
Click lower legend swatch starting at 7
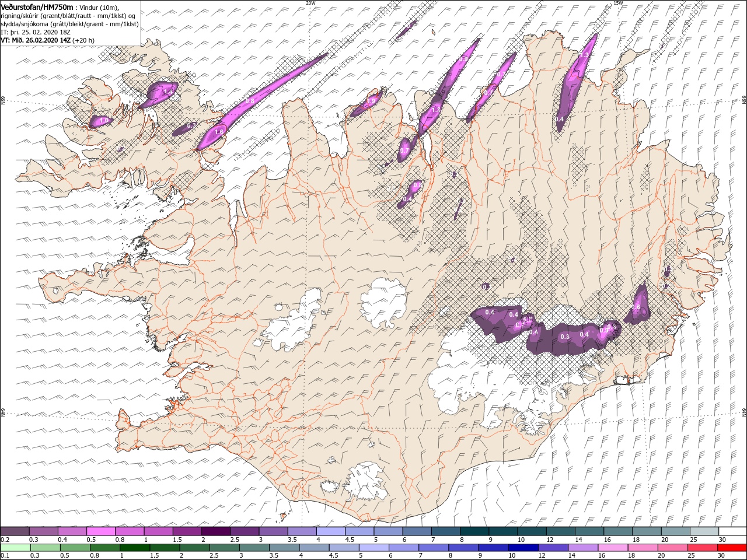433,548
